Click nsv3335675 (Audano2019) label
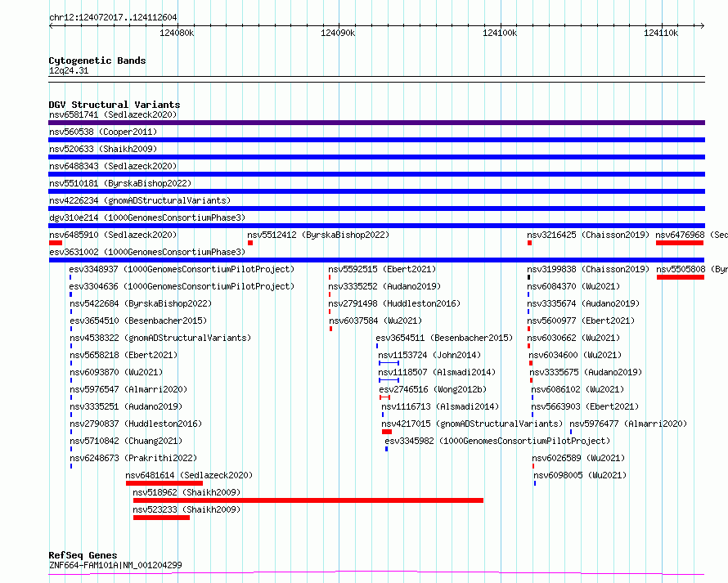This screenshot has width=728, height=583. tap(586, 372)
